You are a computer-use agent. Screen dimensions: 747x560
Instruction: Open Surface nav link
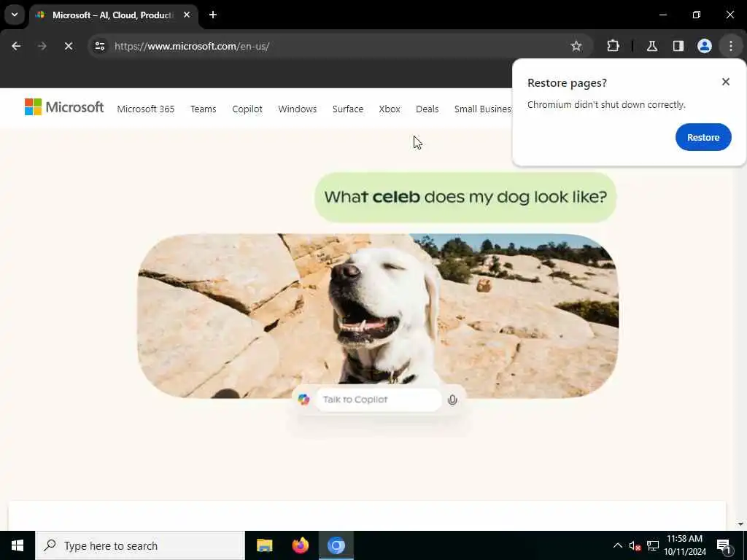click(x=348, y=109)
